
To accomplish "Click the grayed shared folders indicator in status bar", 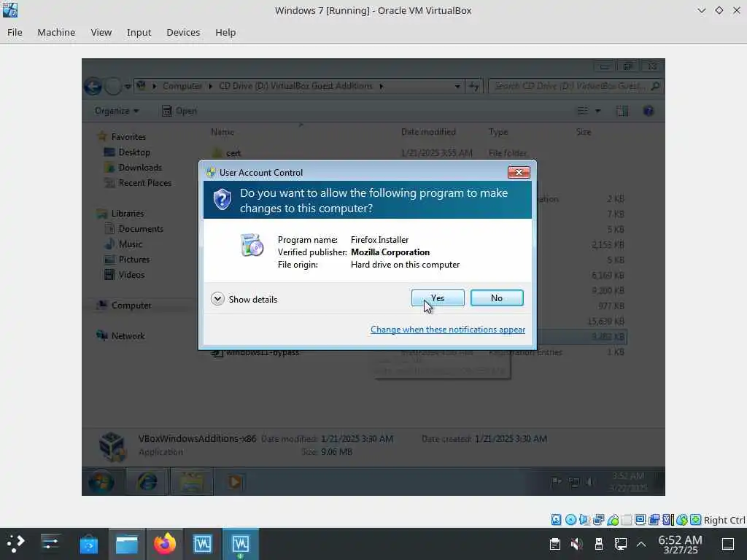I will pyautogui.click(x=627, y=519).
